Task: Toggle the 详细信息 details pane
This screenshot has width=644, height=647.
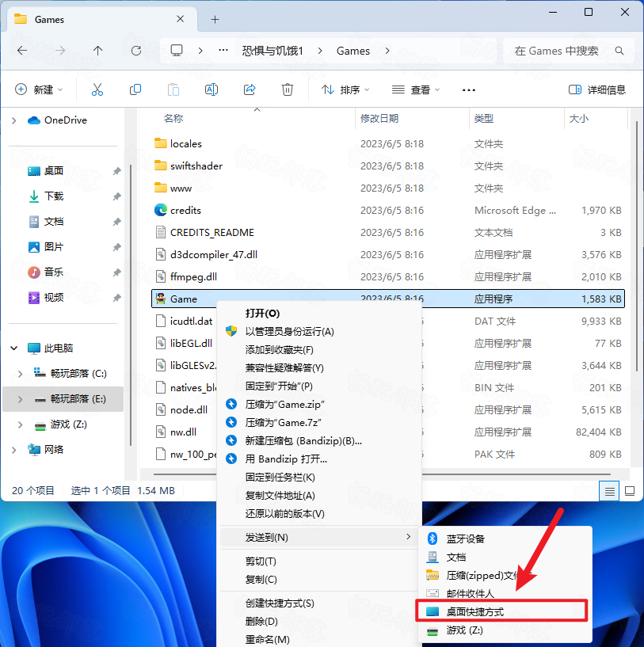Action: pyautogui.click(x=597, y=89)
